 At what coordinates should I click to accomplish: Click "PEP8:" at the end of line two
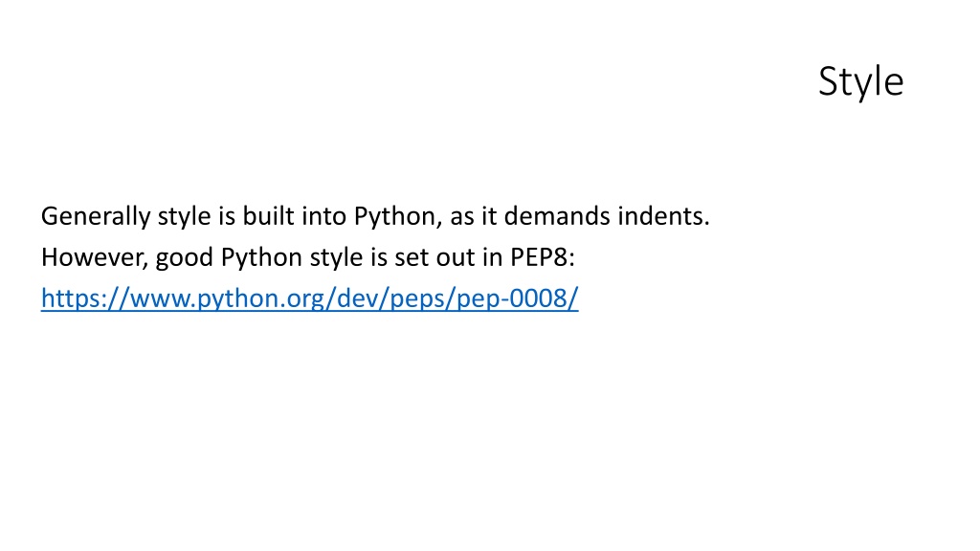point(543,257)
